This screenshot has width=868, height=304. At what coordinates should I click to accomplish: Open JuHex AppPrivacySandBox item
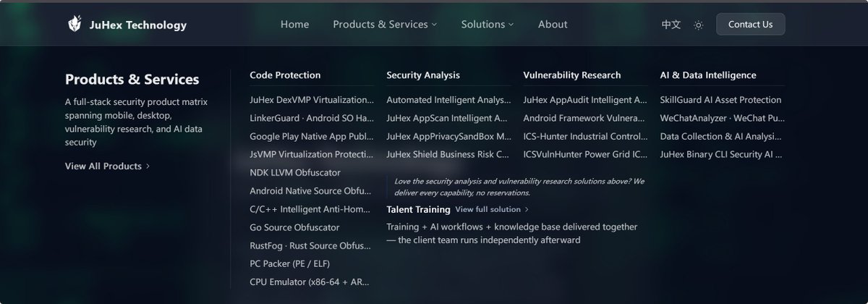448,136
